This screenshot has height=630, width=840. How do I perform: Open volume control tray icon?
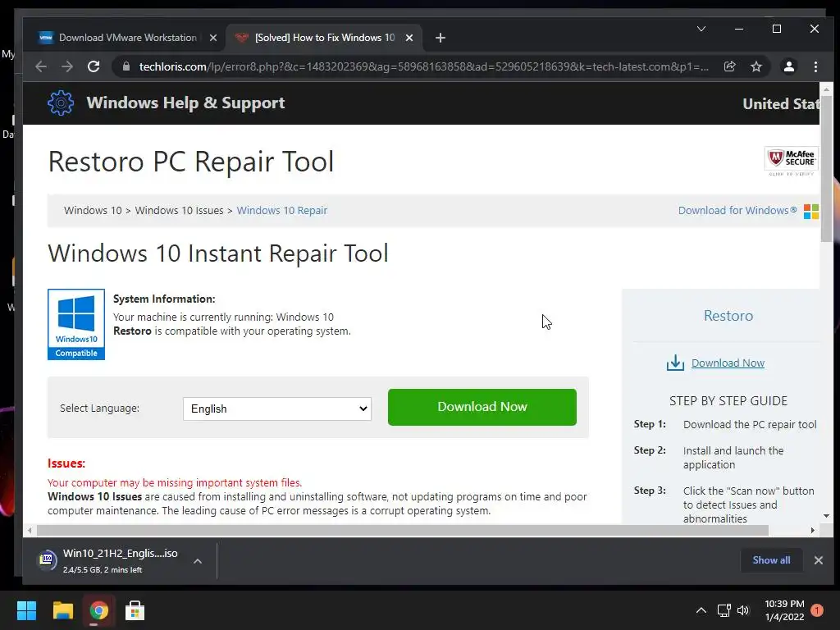[743, 610]
